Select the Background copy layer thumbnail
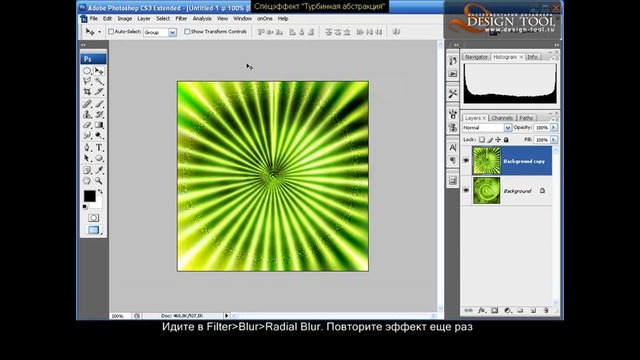Screen dimensions: 640x360 (x=486, y=161)
